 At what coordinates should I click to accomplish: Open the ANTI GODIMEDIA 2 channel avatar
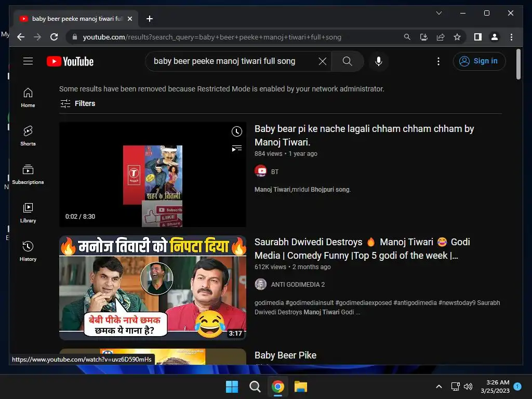pyautogui.click(x=261, y=284)
